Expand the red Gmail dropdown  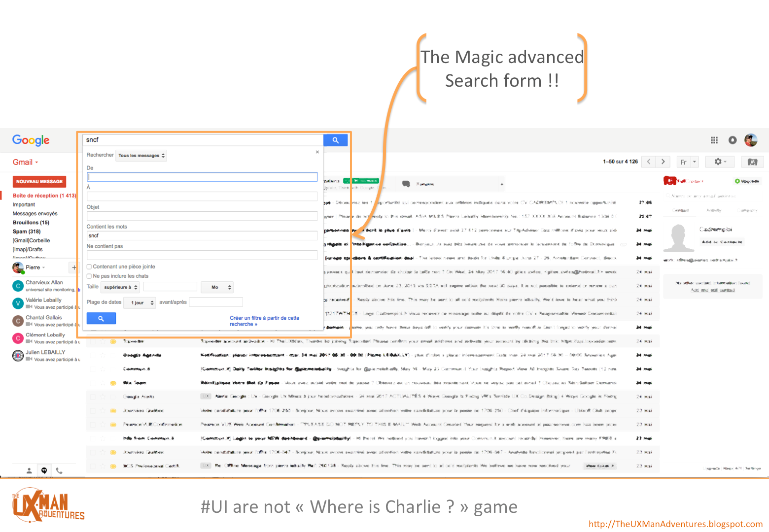(x=25, y=162)
